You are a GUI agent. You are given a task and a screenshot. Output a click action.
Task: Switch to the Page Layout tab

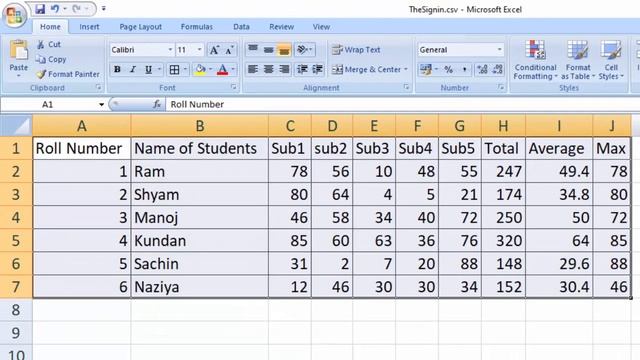coord(140,27)
